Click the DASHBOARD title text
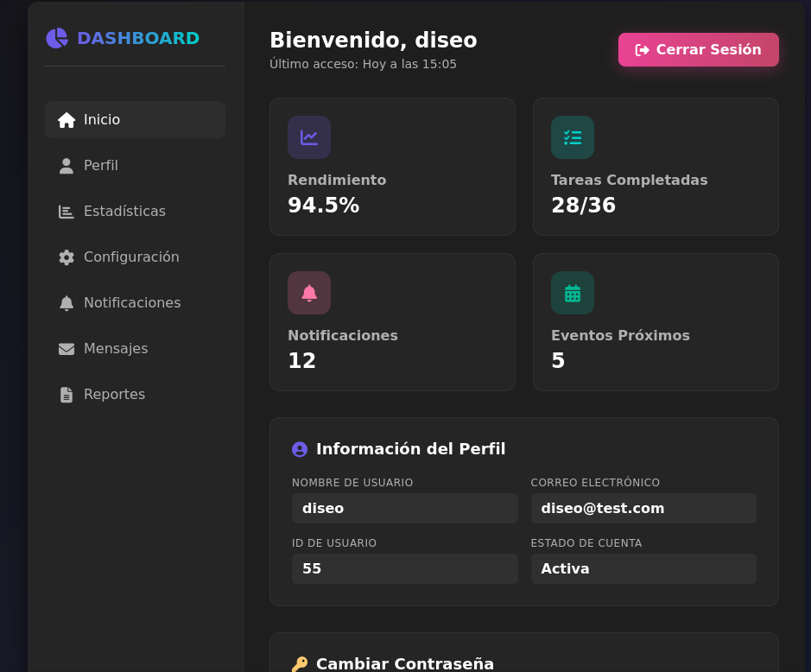This screenshot has width=811, height=672. pyautogui.click(x=138, y=38)
